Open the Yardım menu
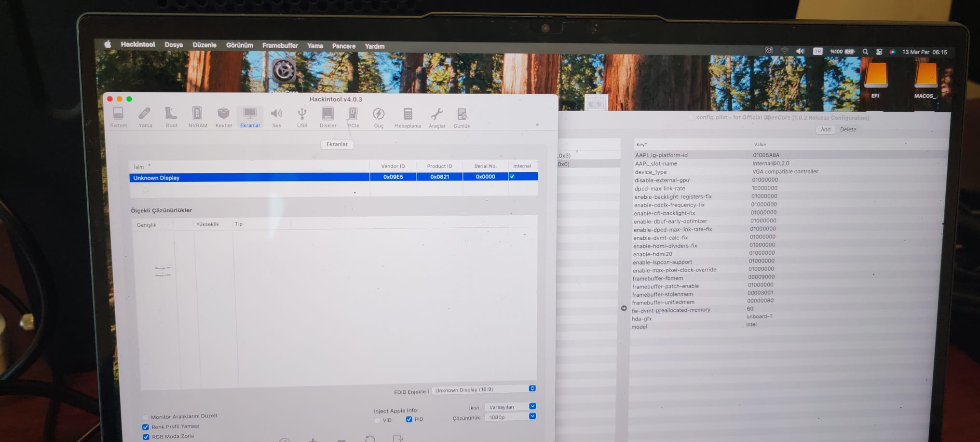980x442 pixels. tap(374, 46)
